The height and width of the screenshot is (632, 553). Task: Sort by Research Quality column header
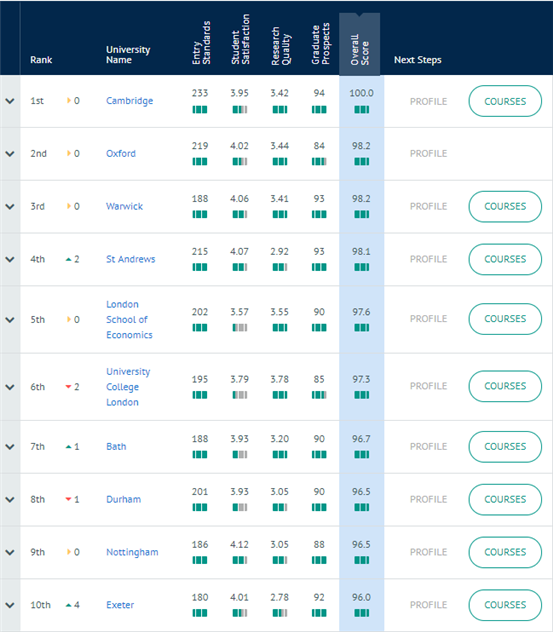tap(281, 46)
